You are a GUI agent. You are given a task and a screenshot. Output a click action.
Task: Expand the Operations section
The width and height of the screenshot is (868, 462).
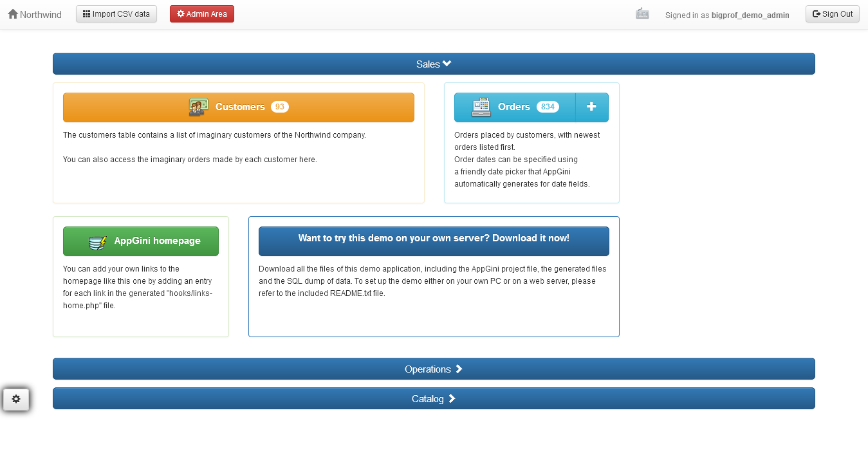point(434,369)
